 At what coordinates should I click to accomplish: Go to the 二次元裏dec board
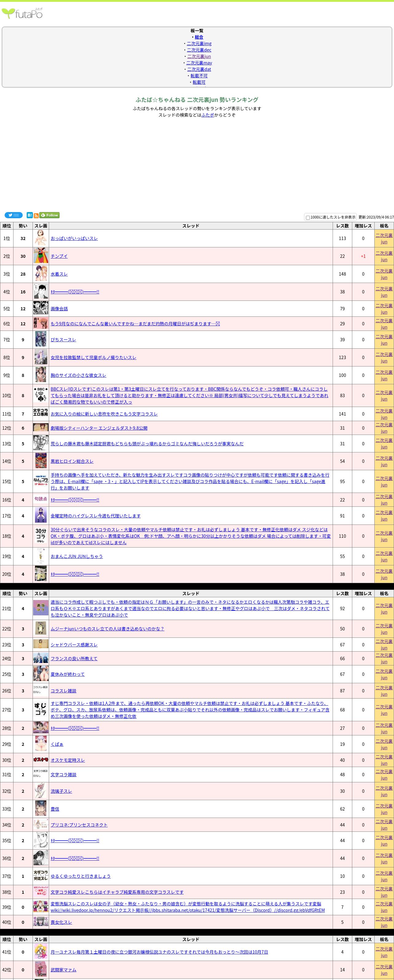[199, 50]
